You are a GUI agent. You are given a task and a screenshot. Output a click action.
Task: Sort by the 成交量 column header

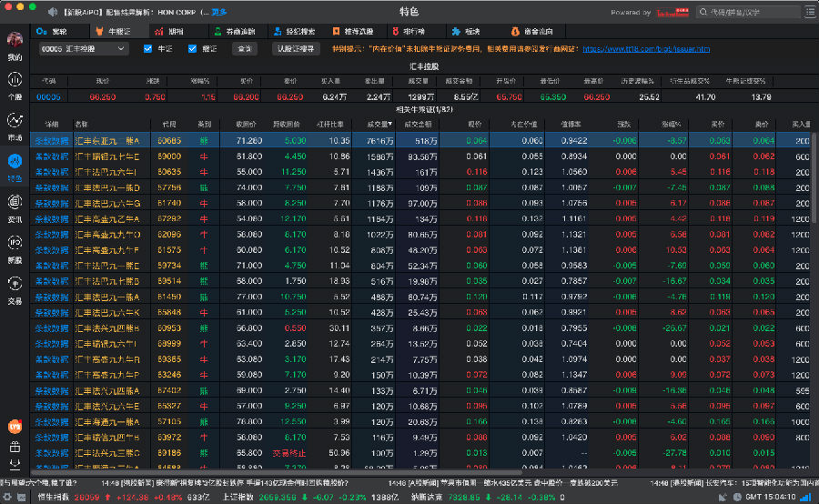click(379, 125)
